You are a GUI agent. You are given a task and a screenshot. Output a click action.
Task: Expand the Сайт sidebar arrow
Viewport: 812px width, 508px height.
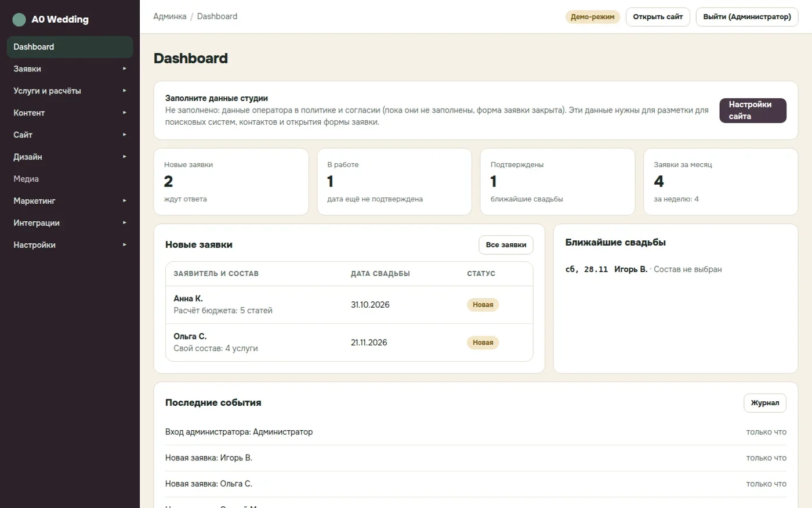pos(124,135)
